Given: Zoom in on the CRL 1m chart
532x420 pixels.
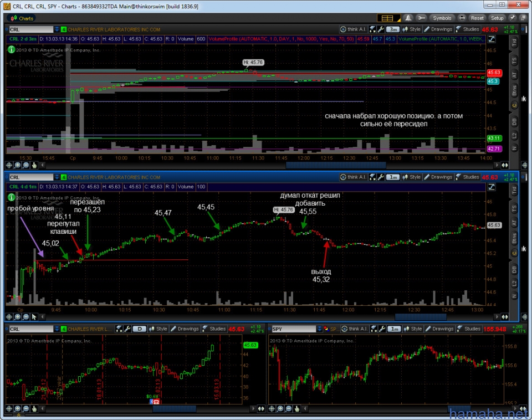Looking at the screenshot, I should point(17,317).
